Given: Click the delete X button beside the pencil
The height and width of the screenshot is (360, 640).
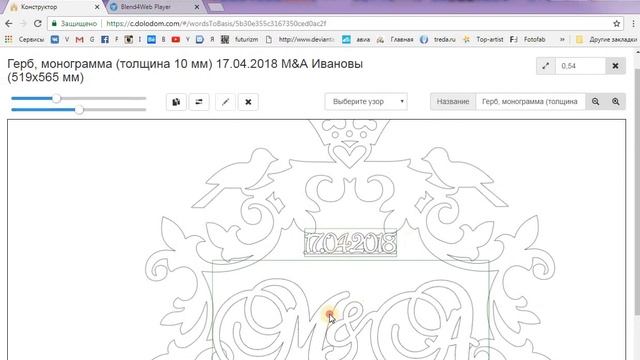Looking at the screenshot, I should [x=248, y=102].
